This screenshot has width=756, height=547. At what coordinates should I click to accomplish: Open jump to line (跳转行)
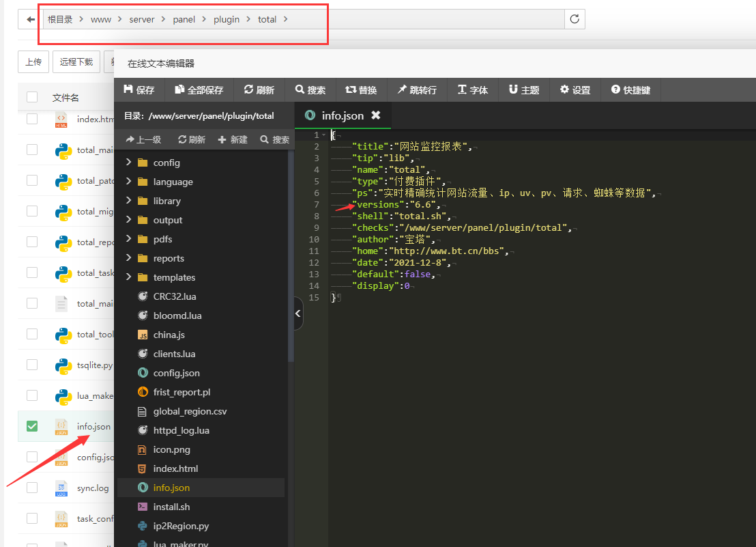[x=417, y=89]
